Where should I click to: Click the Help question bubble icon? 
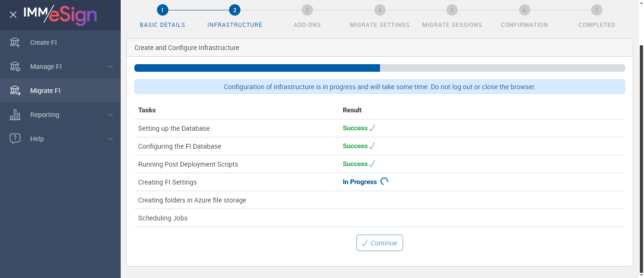coord(15,139)
